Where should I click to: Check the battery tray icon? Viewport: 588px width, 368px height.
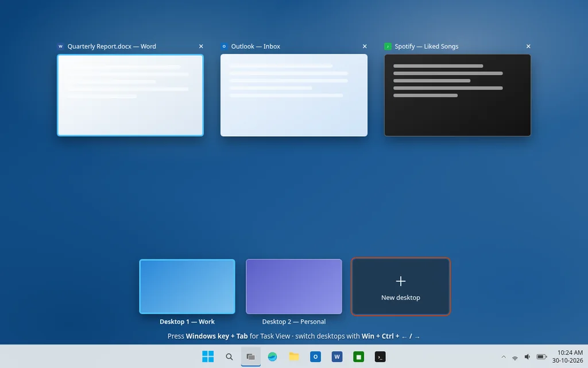coord(541,356)
